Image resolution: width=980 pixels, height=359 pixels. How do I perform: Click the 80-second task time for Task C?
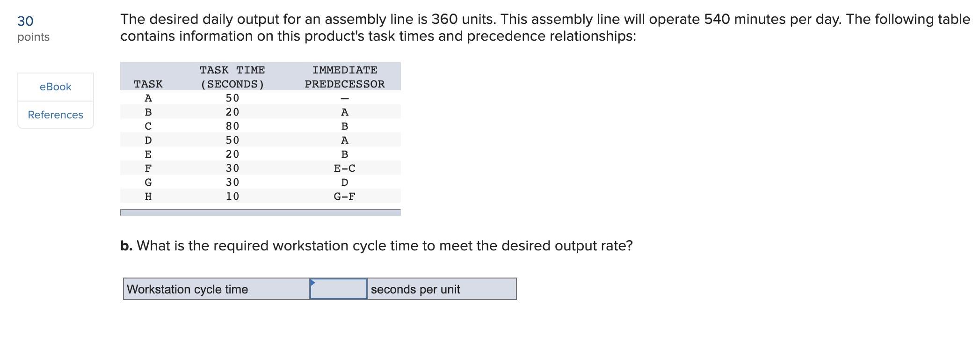[232, 126]
